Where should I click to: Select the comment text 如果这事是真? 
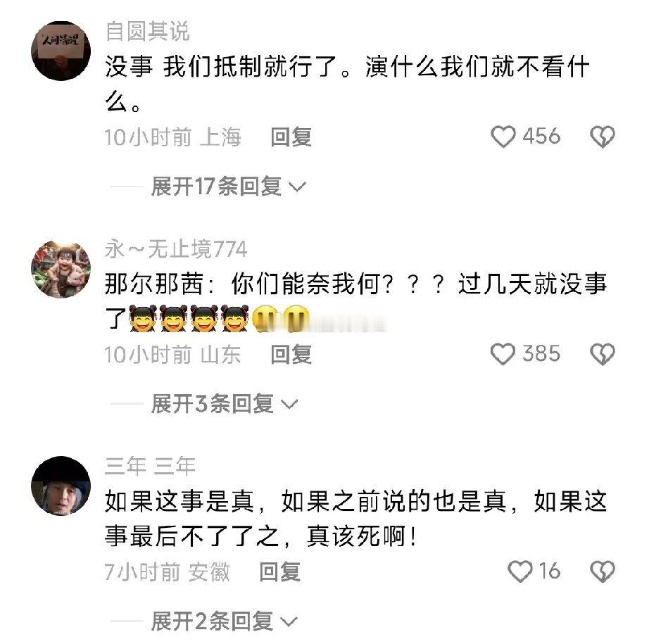tap(179, 501)
